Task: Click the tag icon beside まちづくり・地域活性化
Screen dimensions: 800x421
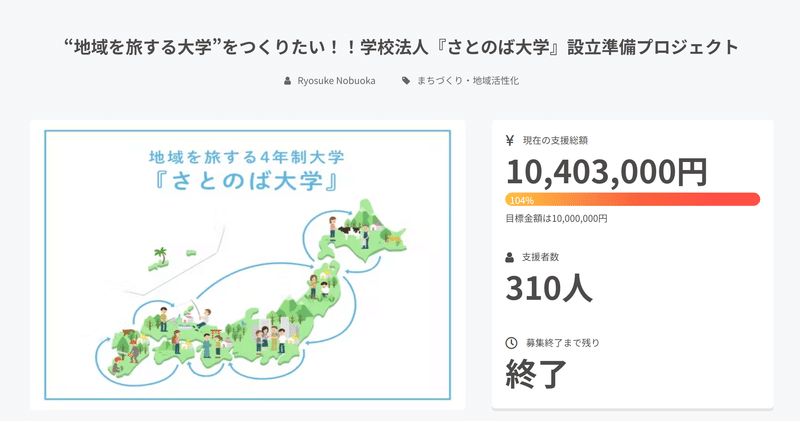Action: pos(406,81)
